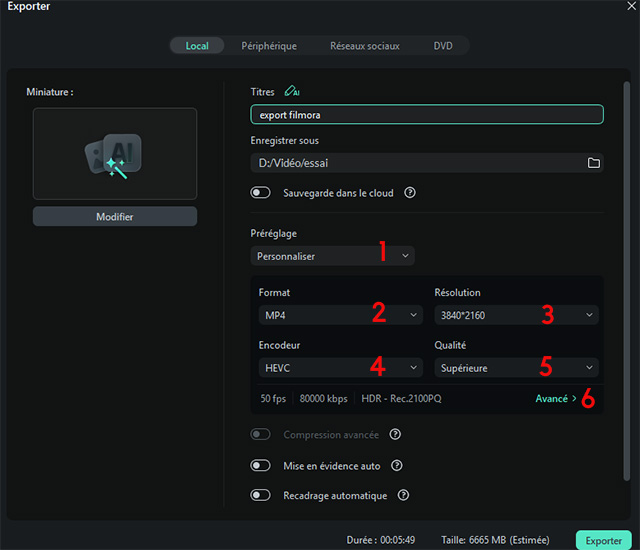Click help icon next to Compression avancée

click(x=396, y=435)
